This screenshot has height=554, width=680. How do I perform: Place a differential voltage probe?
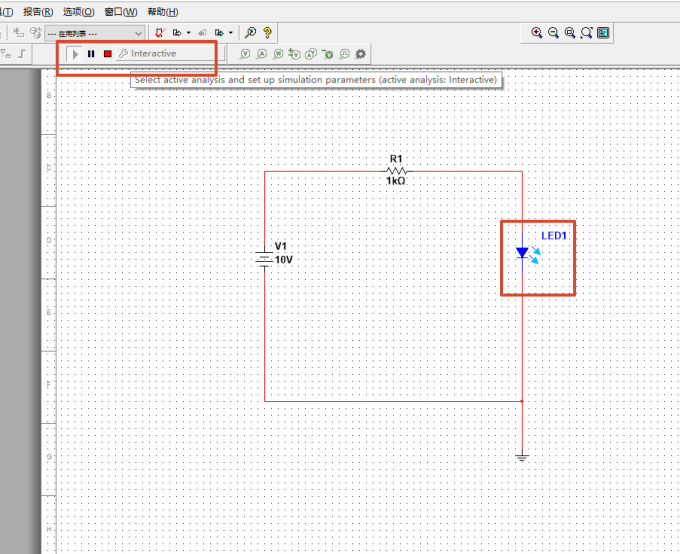click(x=294, y=54)
